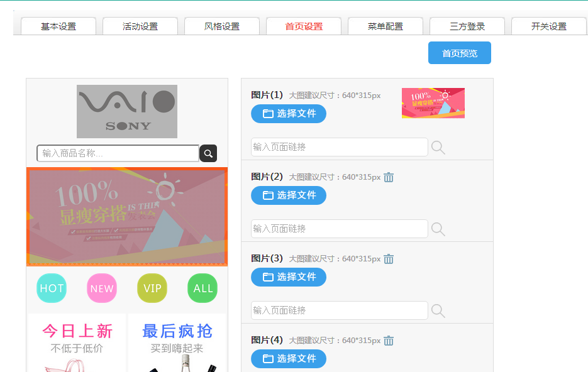Delete 图片(3) using its trash icon
The image size is (588, 372).
(x=389, y=259)
